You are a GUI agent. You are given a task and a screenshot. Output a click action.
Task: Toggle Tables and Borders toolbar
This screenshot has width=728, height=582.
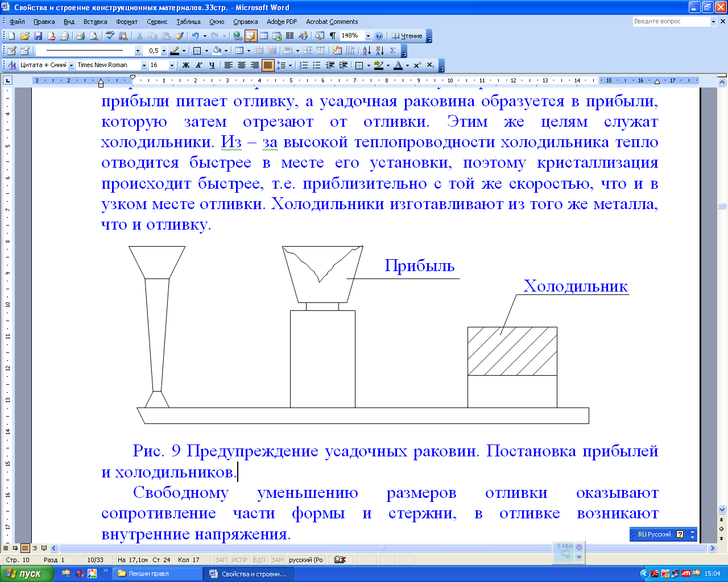click(251, 36)
